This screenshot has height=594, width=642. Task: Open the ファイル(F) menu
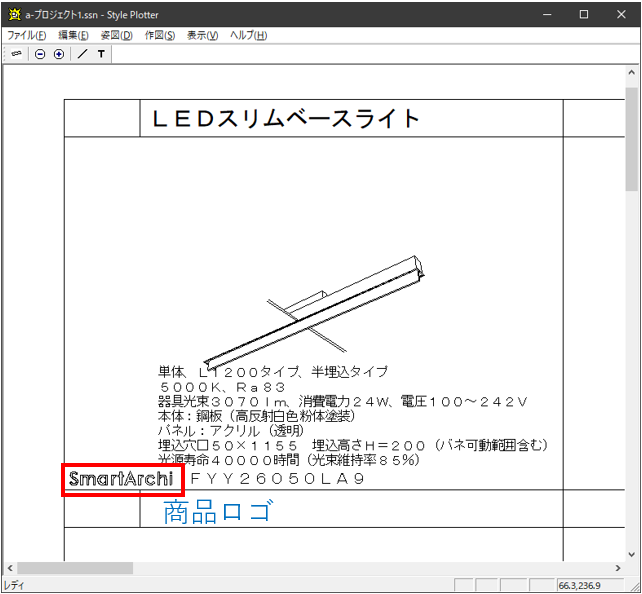pyautogui.click(x=27, y=35)
